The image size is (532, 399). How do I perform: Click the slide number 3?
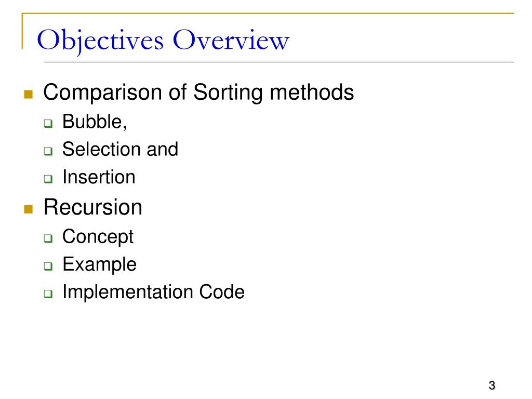pyautogui.click(x=492, y=385)
